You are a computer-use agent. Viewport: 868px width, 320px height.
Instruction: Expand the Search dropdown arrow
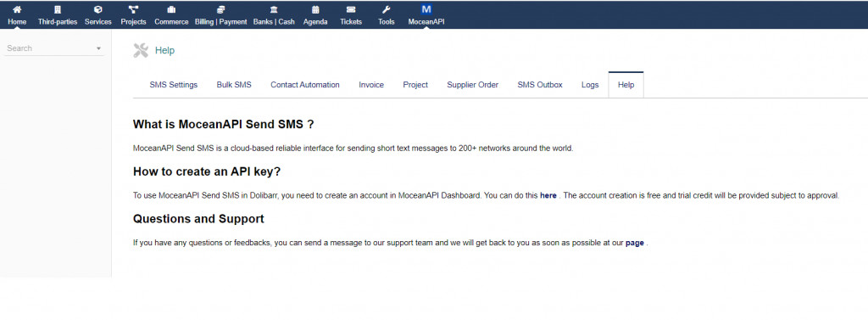click(98, 48)
